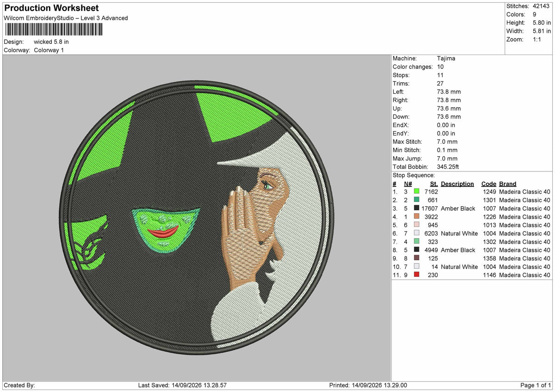
Task: Click the Machine value 'Tajima'
Action: [x=446, y=58]
